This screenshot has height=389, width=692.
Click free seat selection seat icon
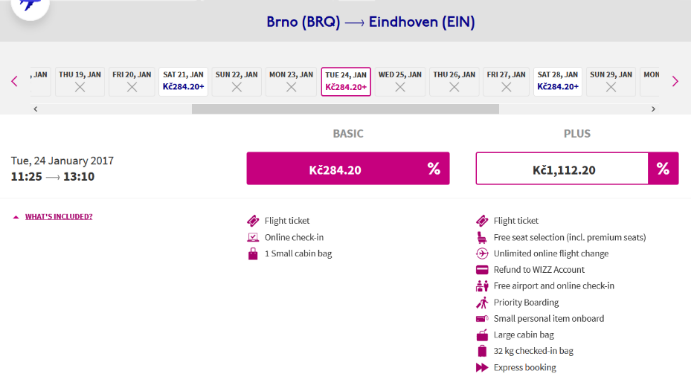[482, 238]
